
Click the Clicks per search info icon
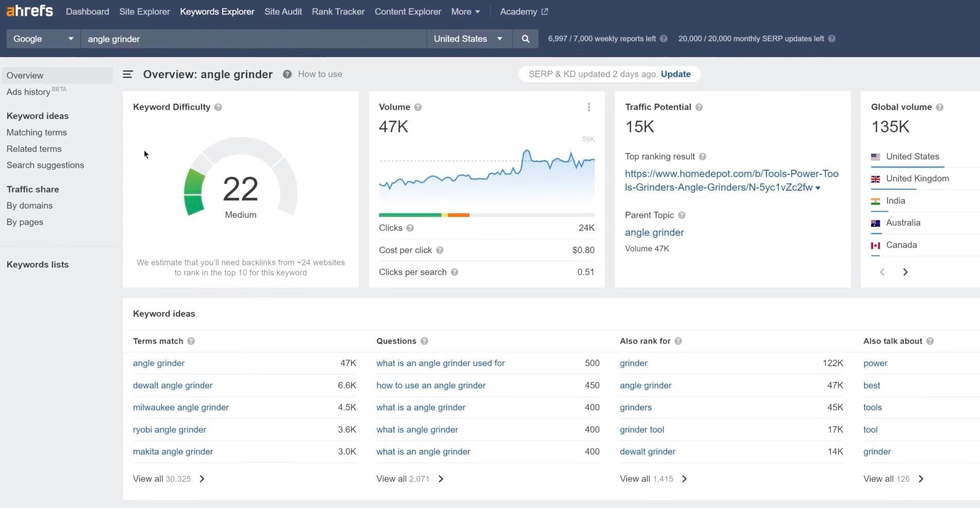[x=455, y=272]
